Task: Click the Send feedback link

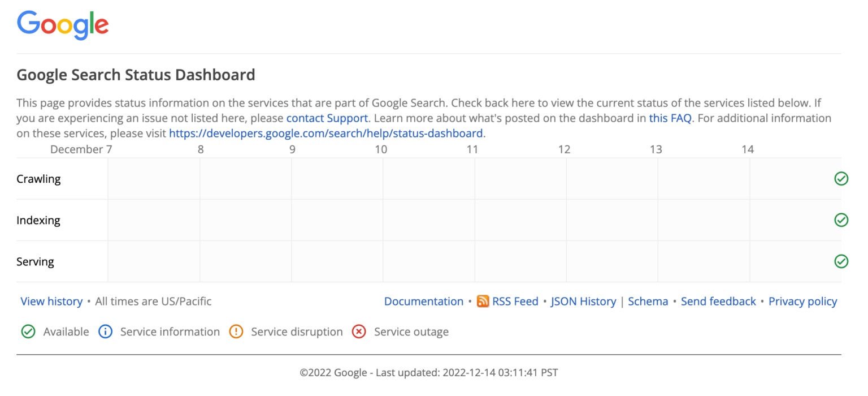Action: coord(718,302)
